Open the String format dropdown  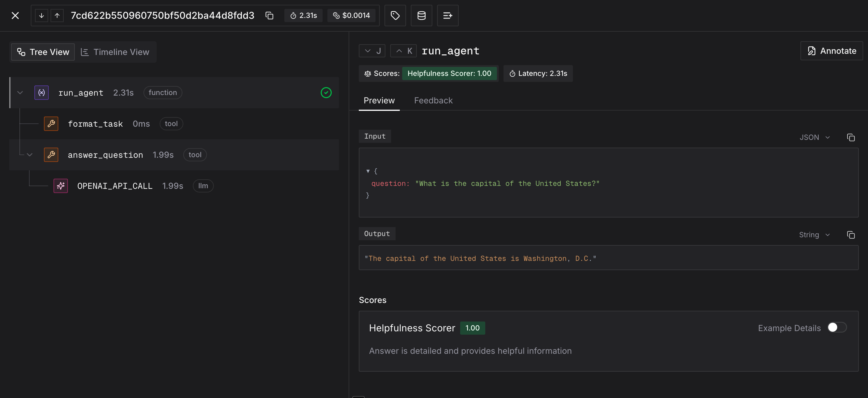point(814,235)
